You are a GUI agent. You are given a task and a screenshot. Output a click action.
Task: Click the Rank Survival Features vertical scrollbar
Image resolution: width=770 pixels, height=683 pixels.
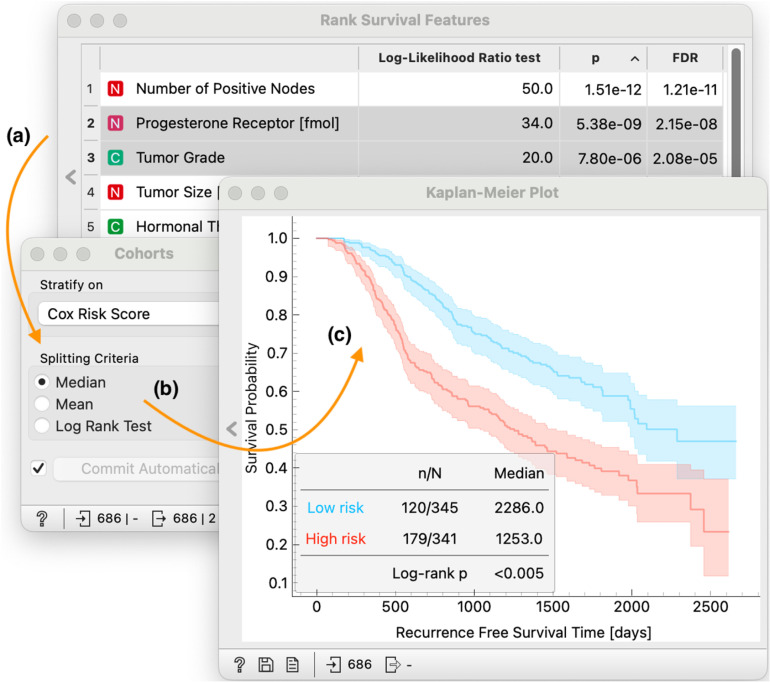(x=736, y=113)
